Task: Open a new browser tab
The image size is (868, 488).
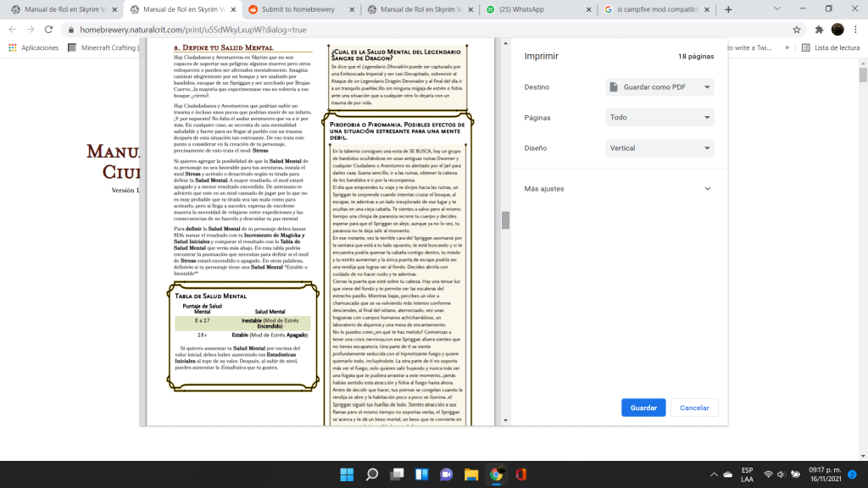Action: pos(728,9)
